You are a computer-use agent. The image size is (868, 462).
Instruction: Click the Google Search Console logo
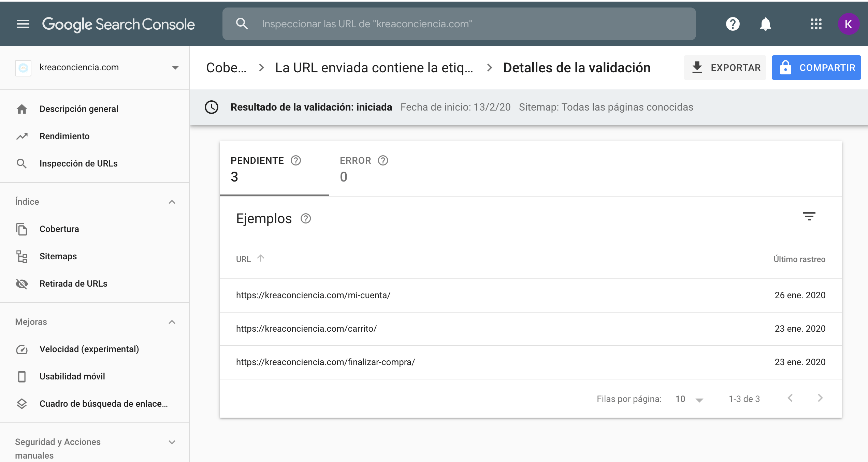coord(118,24)
